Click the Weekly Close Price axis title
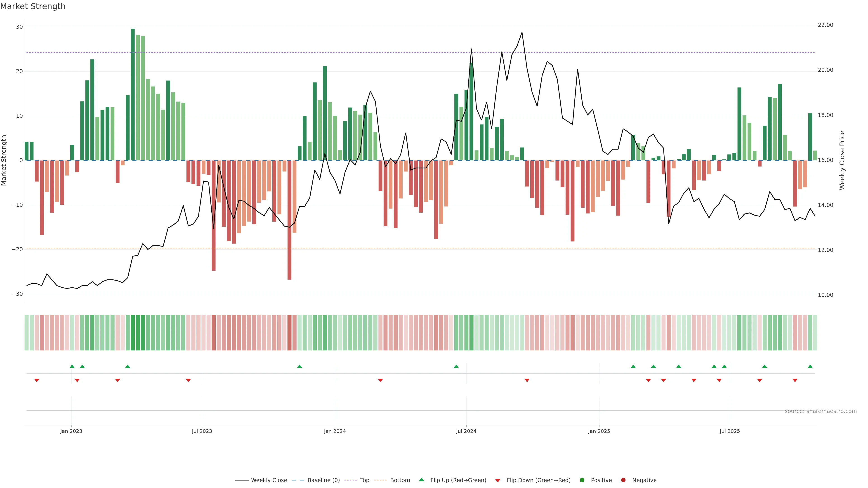The width and height of the screenshot is (868, 488). click(842, 160)
